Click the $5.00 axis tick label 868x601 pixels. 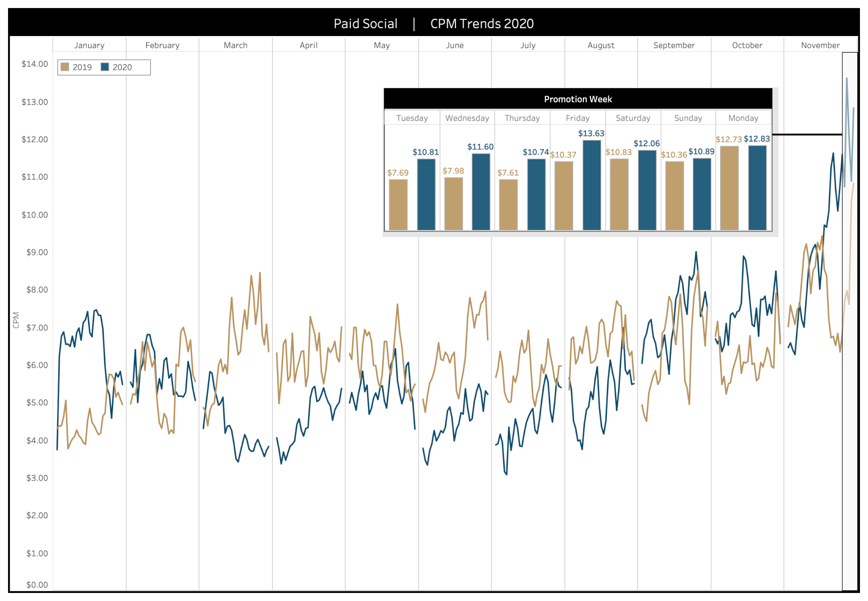tap(37, 403)
